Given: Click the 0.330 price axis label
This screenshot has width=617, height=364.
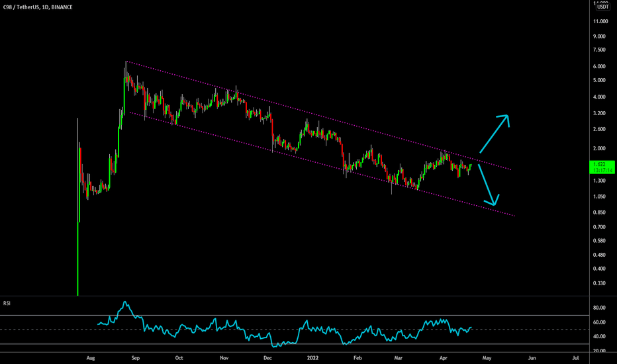Looking at the screenshot, I should (599, 283).
